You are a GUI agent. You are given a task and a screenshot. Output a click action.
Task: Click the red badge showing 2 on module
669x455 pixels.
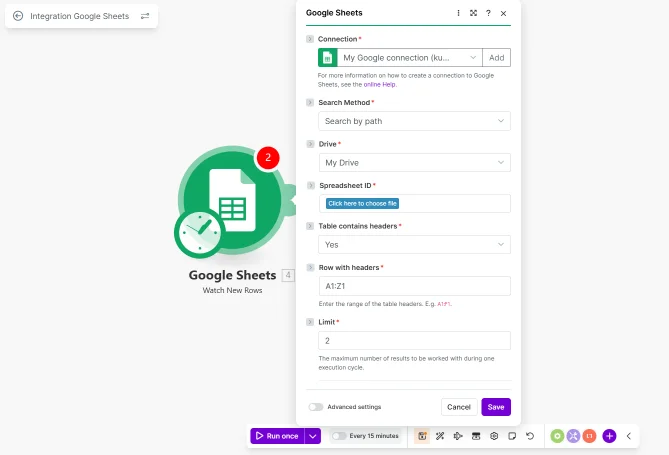tap(268, 158)
